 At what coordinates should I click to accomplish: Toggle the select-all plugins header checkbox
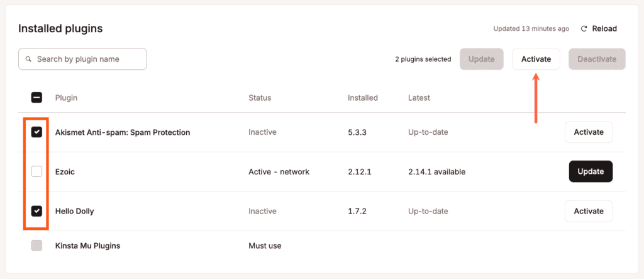click(36, 98)
